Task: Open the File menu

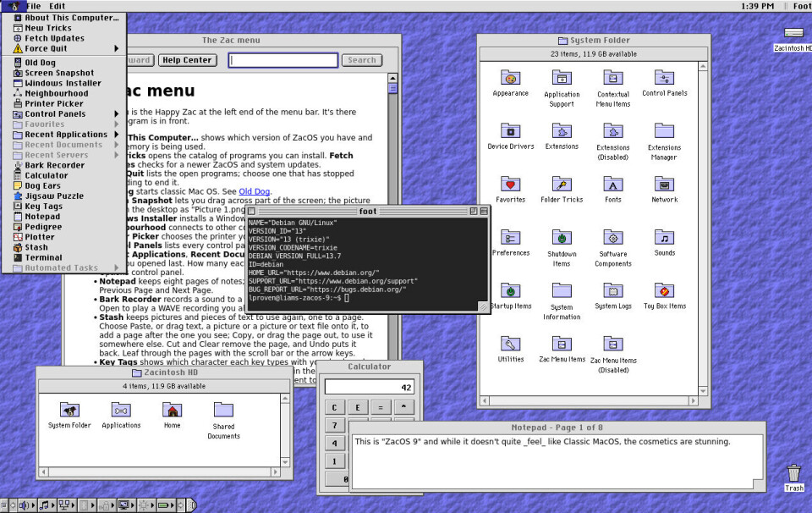Action: click(34, 6)
